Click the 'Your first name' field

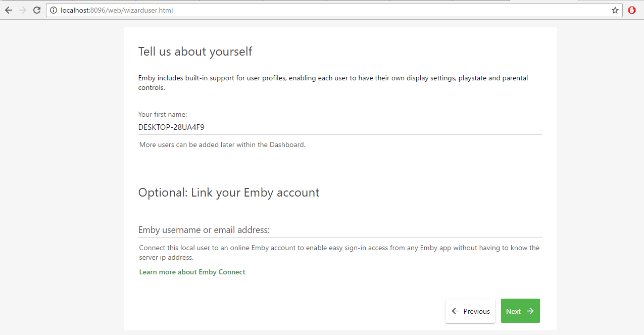pyautogui.click(x=340, y=127)
